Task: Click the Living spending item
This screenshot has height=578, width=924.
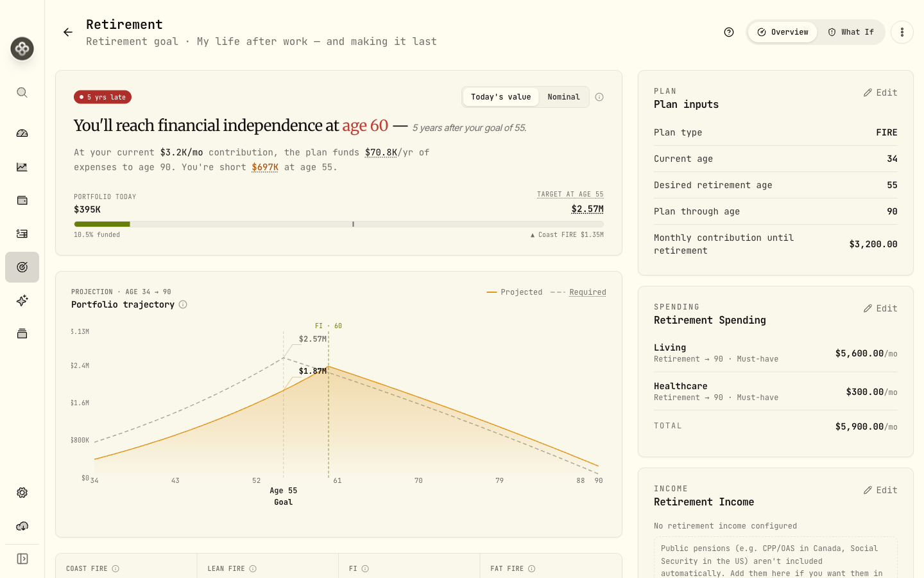Action: (776, 353)
